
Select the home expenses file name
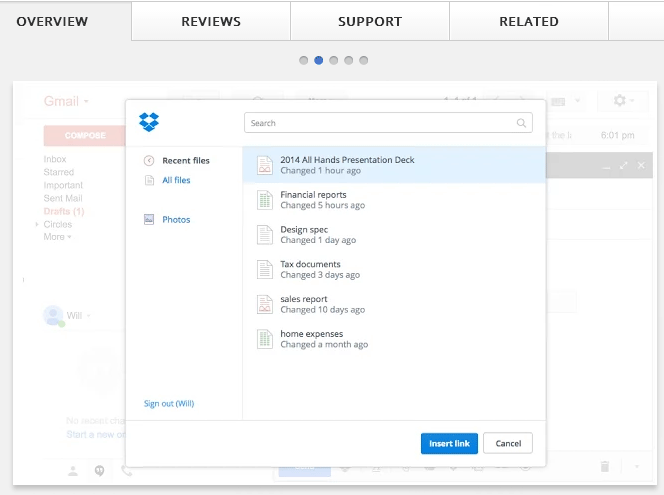[312, 334]
